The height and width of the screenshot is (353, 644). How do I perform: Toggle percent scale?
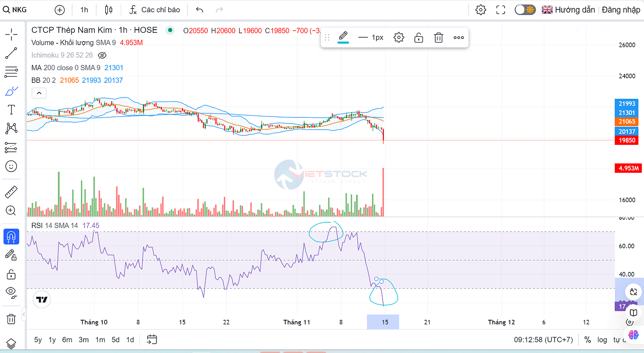point(587,340)
